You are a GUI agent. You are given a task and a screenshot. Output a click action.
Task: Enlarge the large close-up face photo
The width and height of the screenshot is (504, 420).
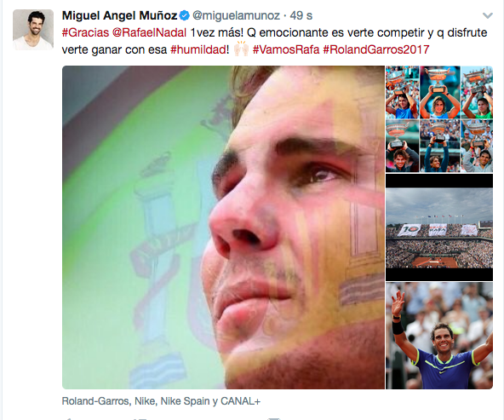click(223, 227)
